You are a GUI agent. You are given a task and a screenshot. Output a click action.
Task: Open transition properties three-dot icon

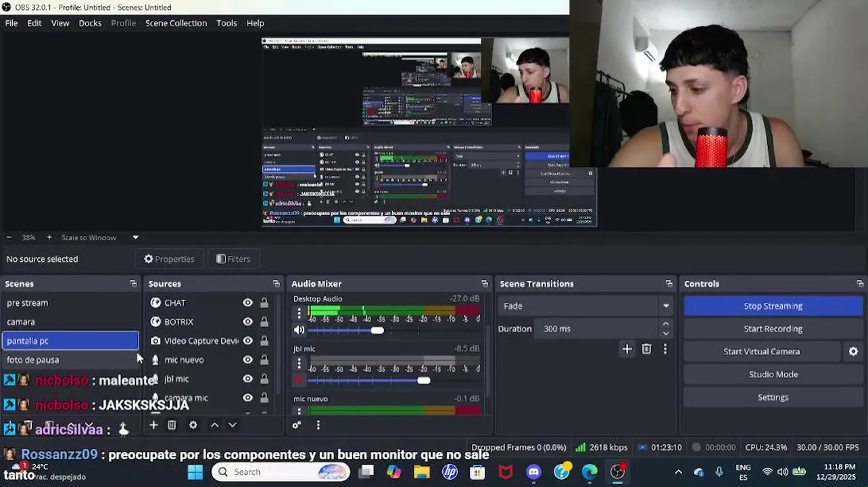(x=665, y=349)
